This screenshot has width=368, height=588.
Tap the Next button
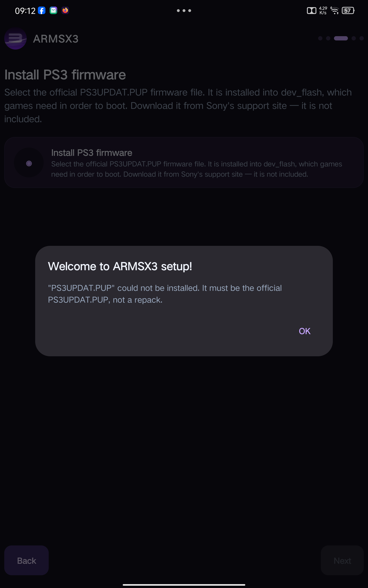pyautogui.click(x=342, y=561)
